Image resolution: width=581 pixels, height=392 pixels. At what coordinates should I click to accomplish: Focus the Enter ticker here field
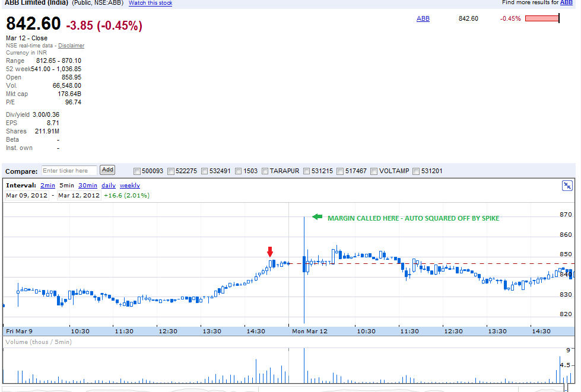[69, 171]
